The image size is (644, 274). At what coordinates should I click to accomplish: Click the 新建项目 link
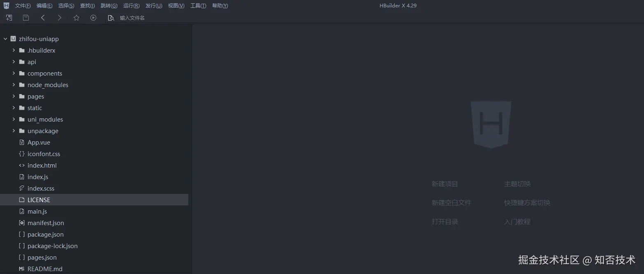(x=445, y=184)
